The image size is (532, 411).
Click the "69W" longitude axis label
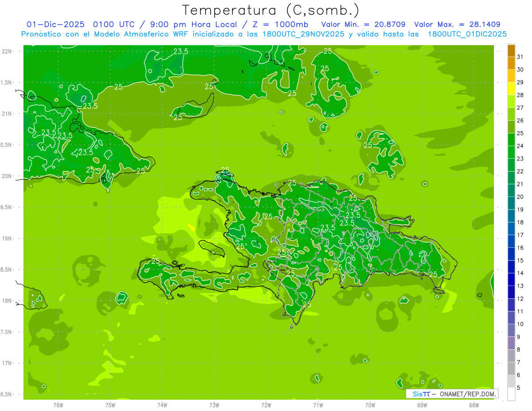422,405
